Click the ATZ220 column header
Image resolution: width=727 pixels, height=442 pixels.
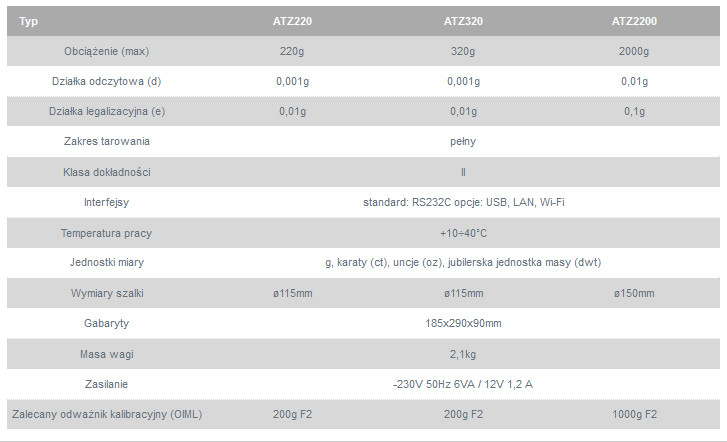tap(291, 20)
